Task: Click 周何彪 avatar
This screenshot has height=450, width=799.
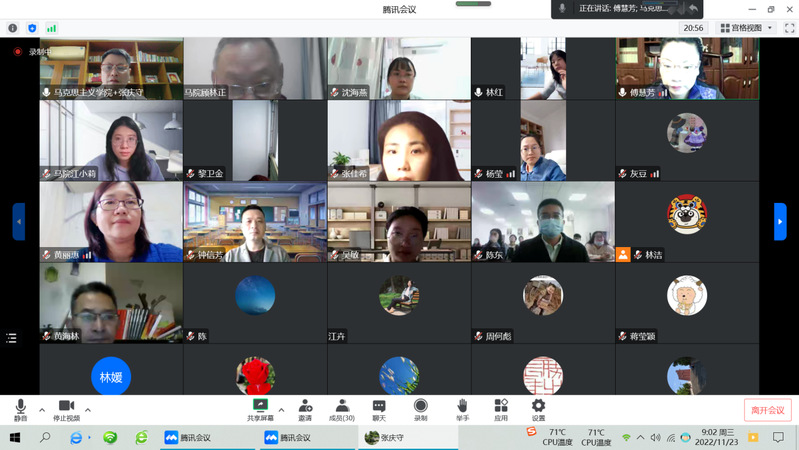Action: pyautogui.click(x=543, y=295)
